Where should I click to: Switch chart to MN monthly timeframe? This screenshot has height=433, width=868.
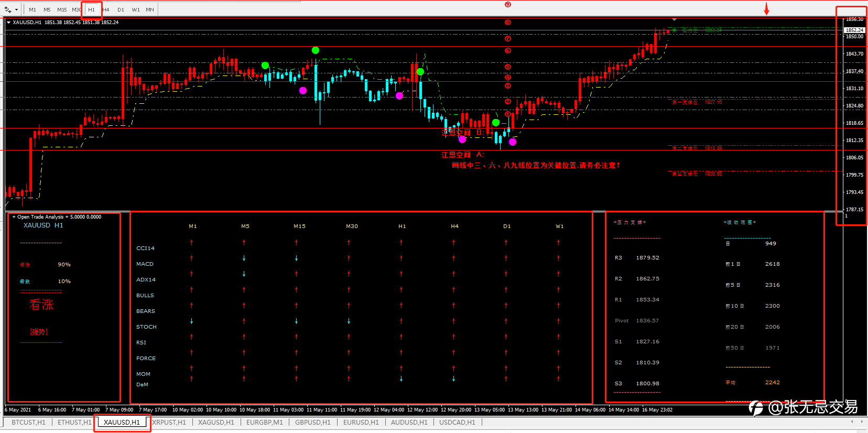(x=150, y=9)
